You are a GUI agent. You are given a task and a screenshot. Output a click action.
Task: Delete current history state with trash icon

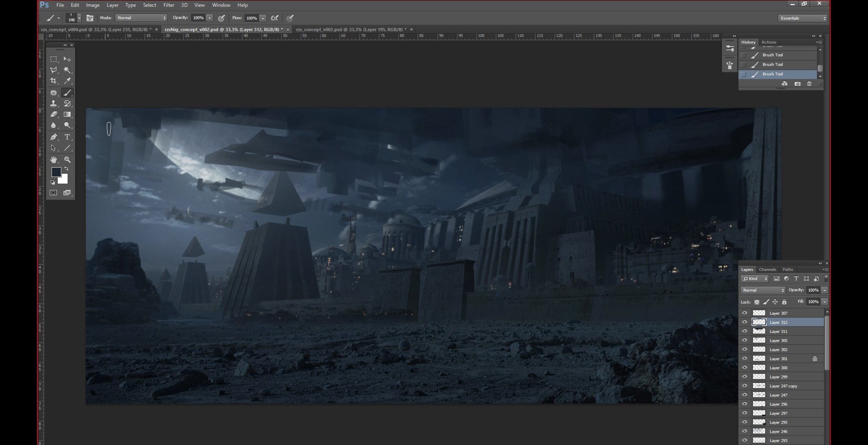809,84
